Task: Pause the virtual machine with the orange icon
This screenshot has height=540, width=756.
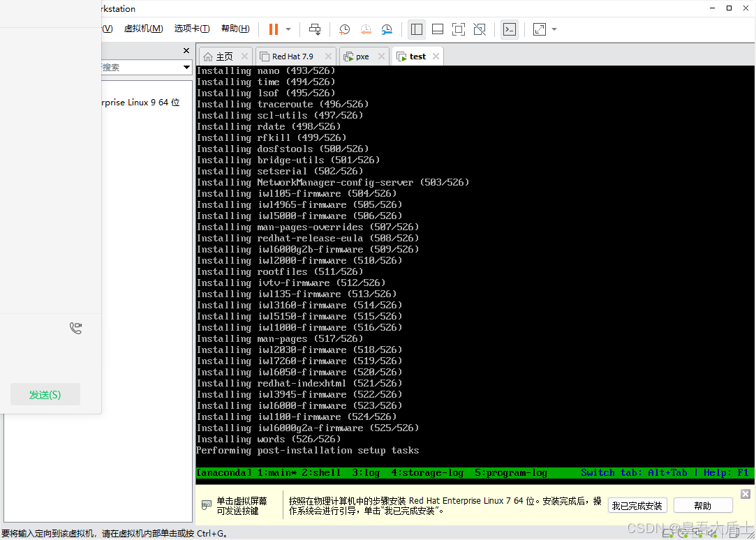Action: [x=274, y=29]
